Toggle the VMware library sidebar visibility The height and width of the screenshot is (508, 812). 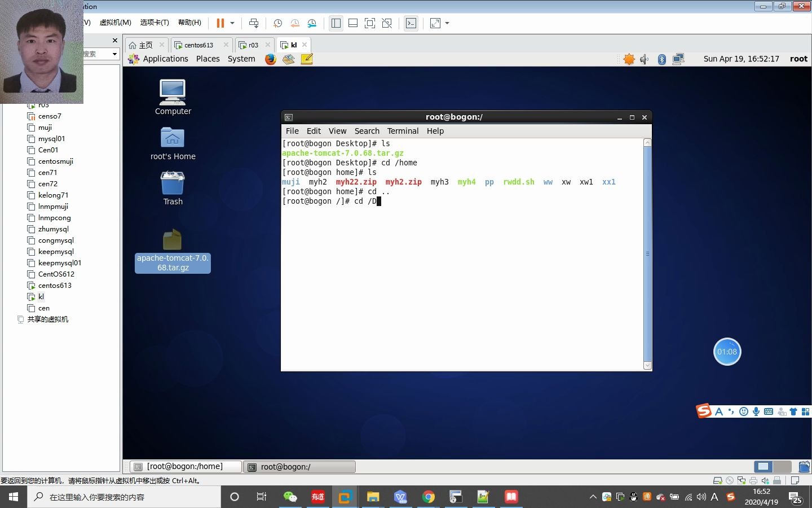coord(336,23)
